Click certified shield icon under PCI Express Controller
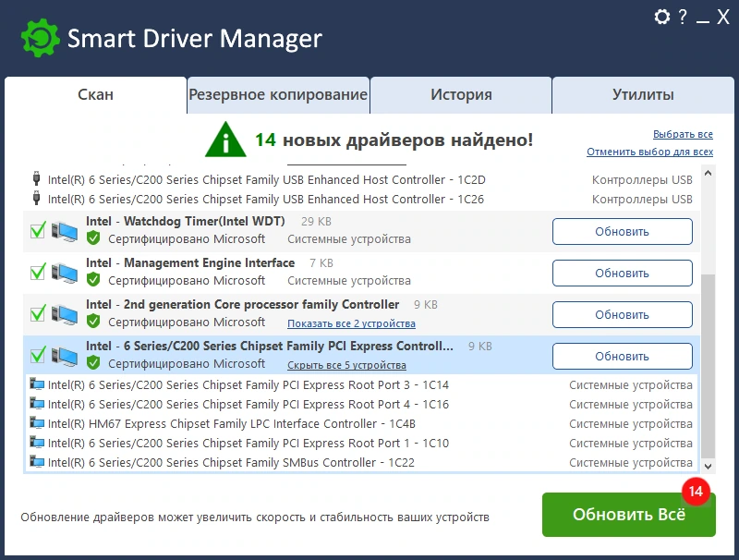 (x=93, y=362)
